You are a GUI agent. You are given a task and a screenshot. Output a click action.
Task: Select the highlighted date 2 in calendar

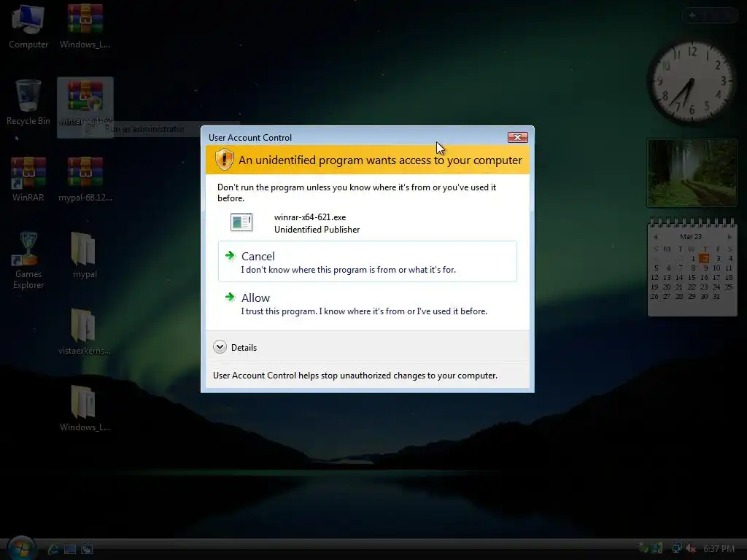(x=704, y=259)
